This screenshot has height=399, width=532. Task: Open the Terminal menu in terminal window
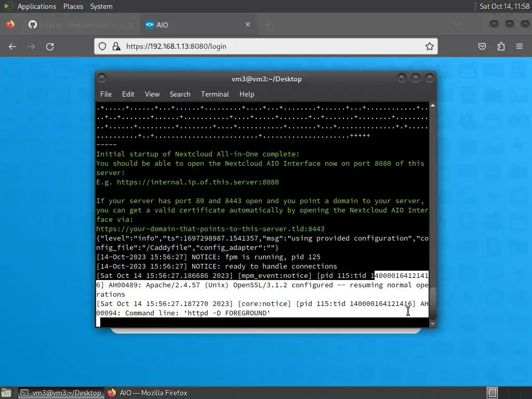click(x=215, y=95)
